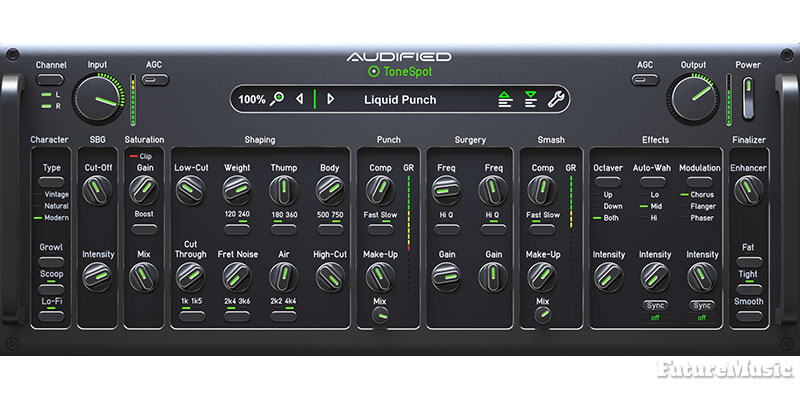Viewport: 800px width, 400px height.
Task: Click the Octaver mode button
Action: coord(608,182)
